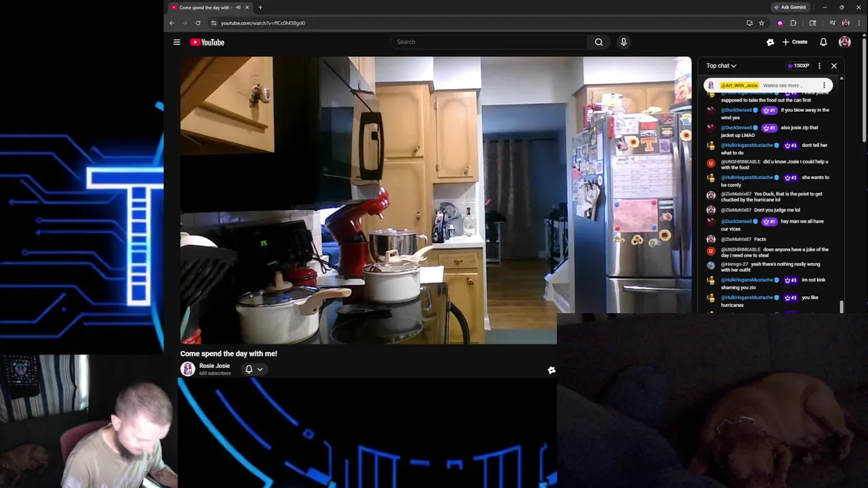Go to YouTube home via the logo
The width and height of the screenshot is (868, 488).
pyautogui.click(x=207, y=42)
